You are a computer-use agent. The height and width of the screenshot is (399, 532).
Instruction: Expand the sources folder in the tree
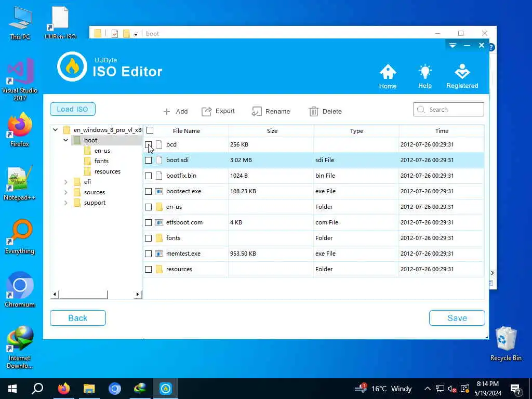(66, 192)
